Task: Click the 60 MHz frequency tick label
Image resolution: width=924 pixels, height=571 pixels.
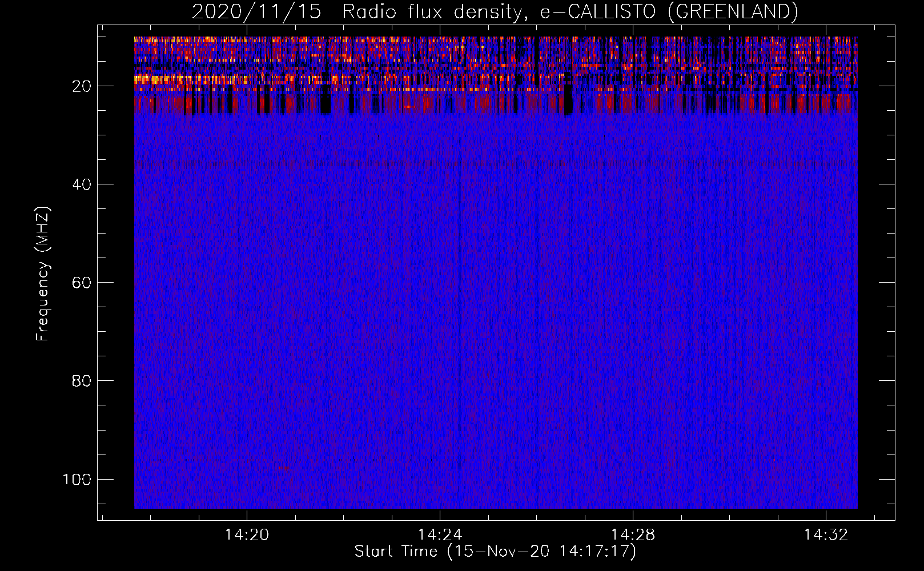Action: (x=82, y=283)
